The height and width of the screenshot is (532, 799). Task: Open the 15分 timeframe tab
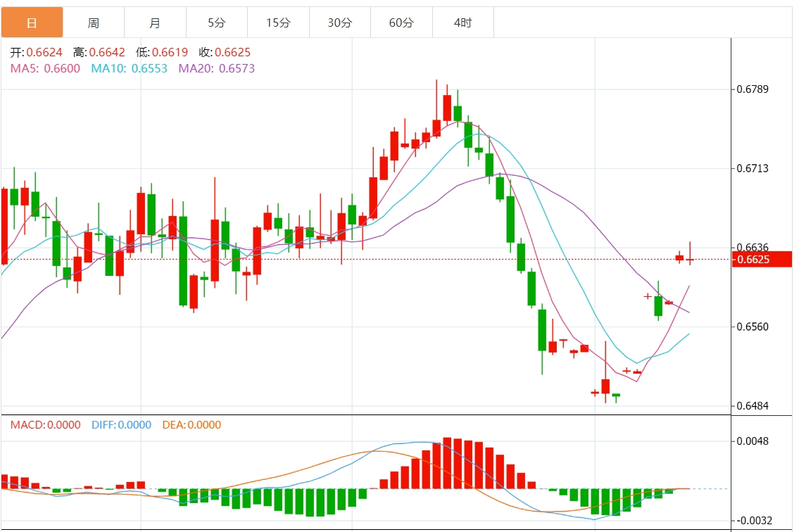point(278,23)
